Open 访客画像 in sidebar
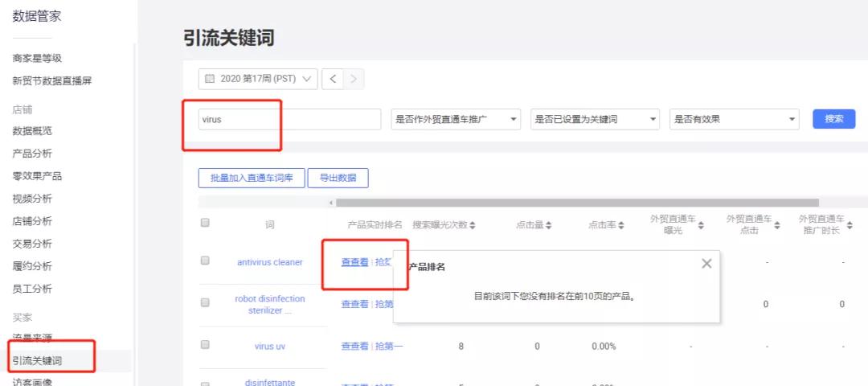 (x=32, y=381)
